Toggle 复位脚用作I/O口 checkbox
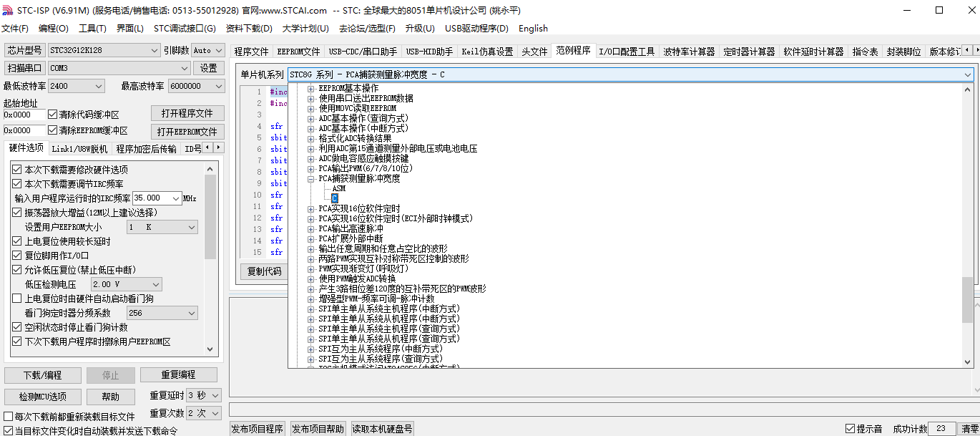Image resolution: width=980 pixels, height=436 pixels. click(17, 256)
